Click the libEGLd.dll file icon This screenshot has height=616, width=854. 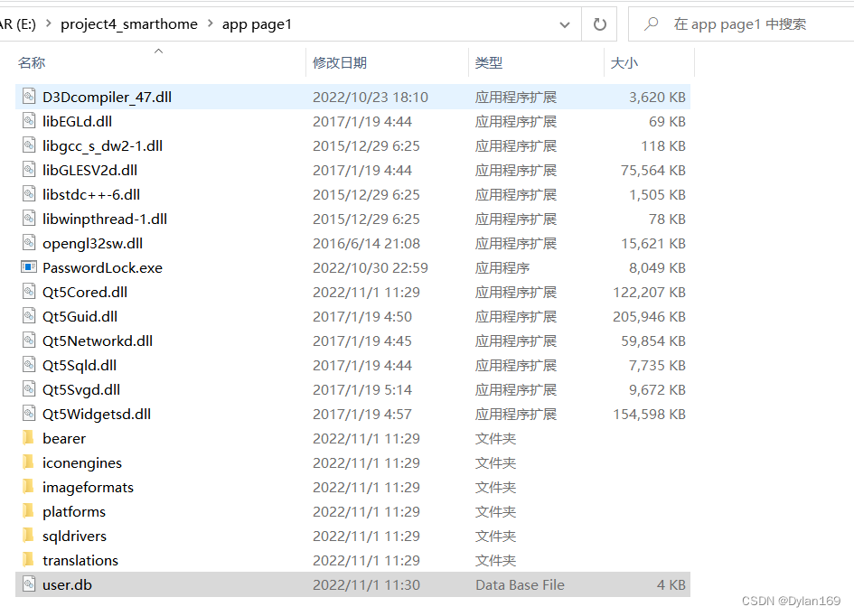tap(29, 121)
